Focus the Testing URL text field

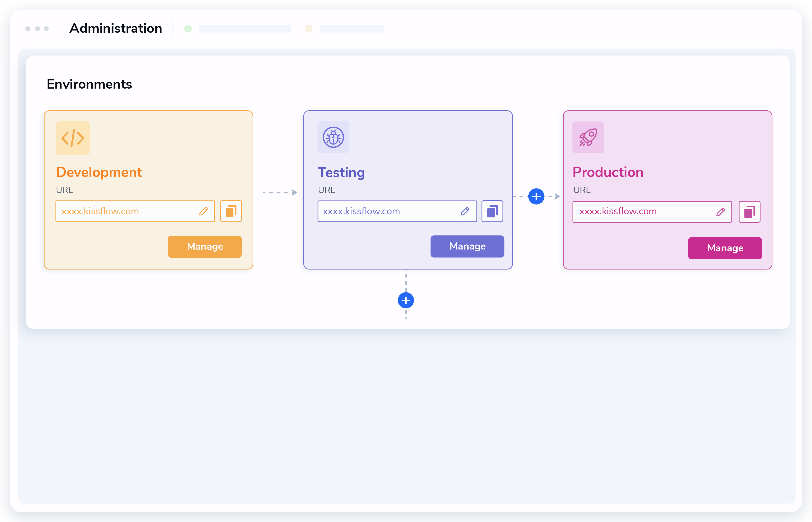pos(386,211)
